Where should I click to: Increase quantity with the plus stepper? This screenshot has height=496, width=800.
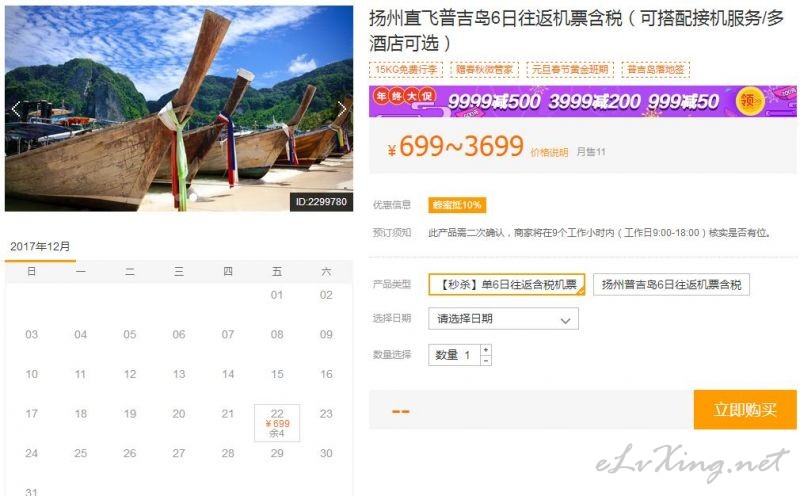486,350
